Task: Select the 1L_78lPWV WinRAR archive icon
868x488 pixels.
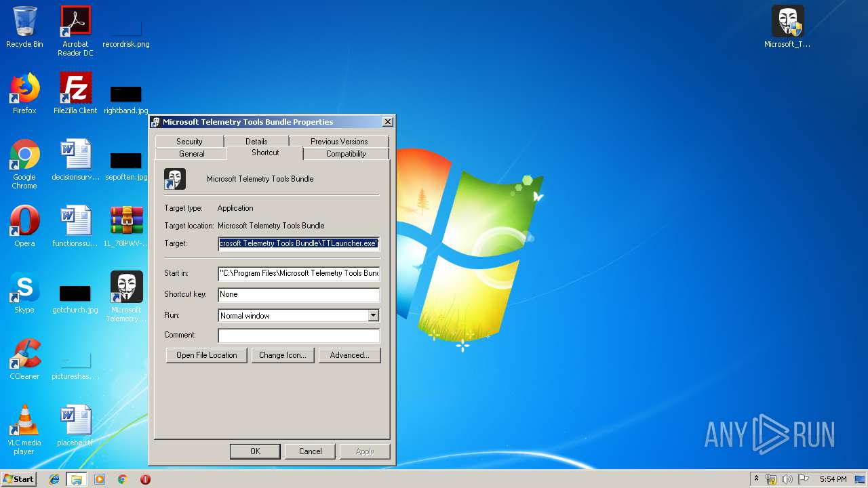Action: tap(126, 226)
